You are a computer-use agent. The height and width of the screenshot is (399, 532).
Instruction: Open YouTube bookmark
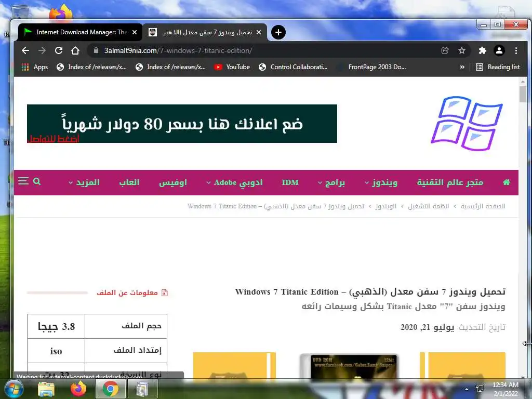pos(232,67)
